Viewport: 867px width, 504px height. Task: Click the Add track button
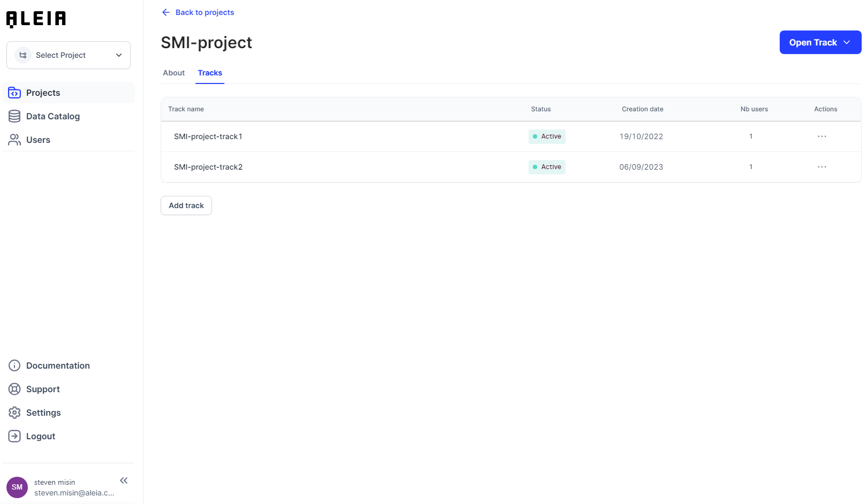(186, 205)
